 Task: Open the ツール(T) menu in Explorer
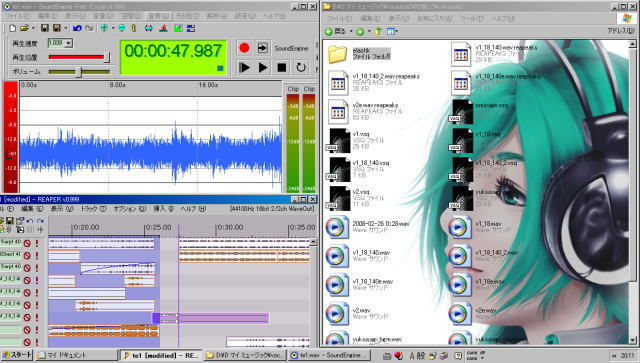pos(471,19)
